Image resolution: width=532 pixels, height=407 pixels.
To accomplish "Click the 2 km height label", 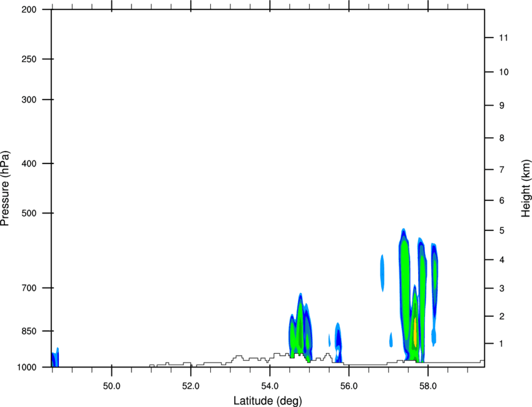I will [502, 316].
